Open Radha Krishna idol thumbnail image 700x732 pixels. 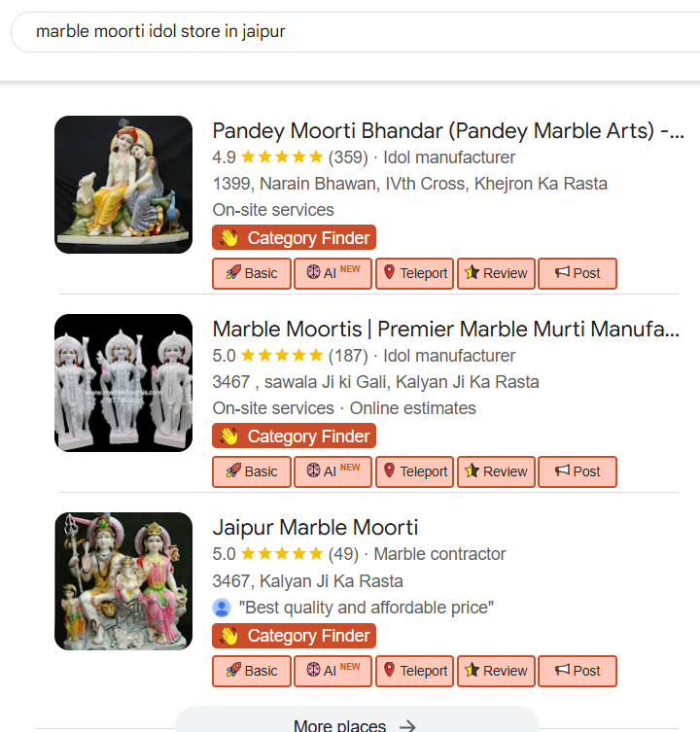(123, 185)
